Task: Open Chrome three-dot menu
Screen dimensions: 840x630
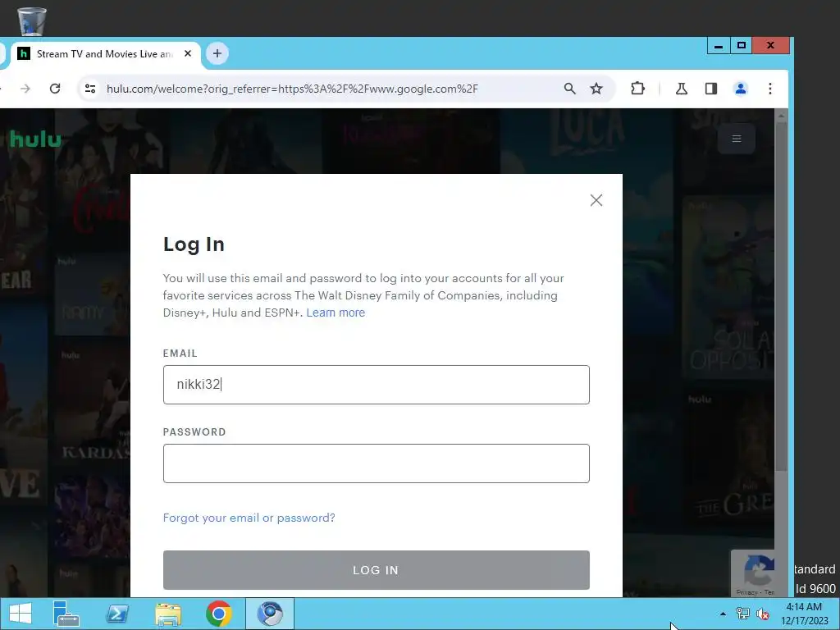Action: point(769,89)
